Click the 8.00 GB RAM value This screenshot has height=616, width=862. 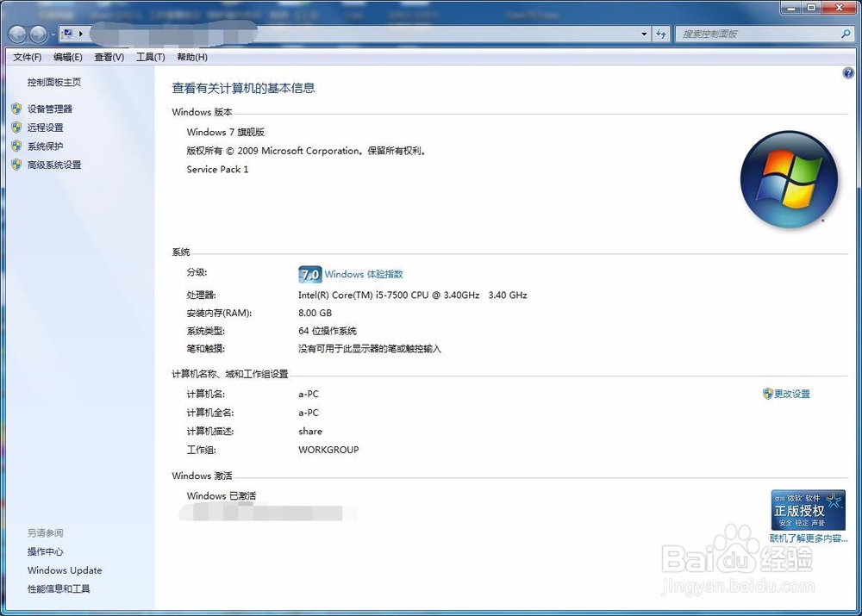click(315, 313)
